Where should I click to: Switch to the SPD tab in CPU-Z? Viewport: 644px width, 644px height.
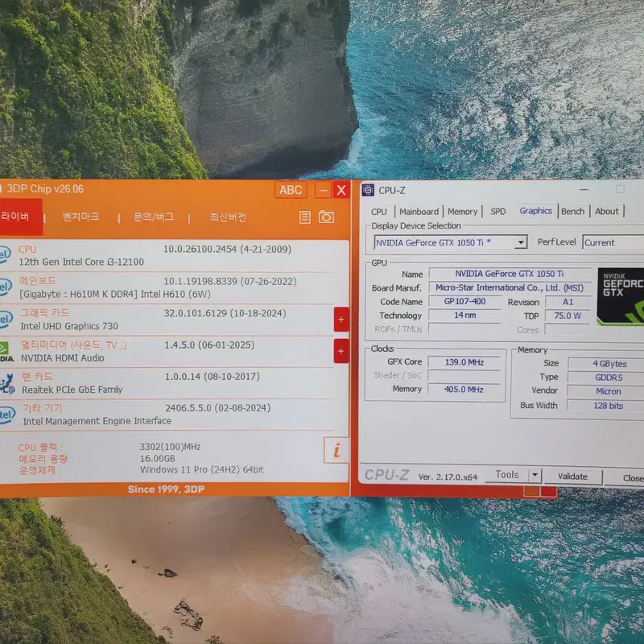click(x=497, y=212)
